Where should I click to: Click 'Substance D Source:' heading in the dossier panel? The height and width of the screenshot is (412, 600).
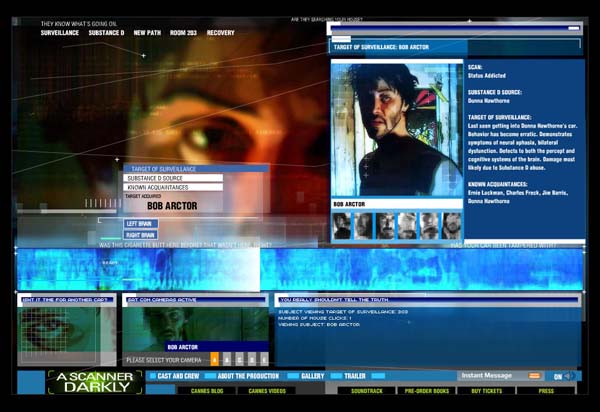click(x=495, y=92)
